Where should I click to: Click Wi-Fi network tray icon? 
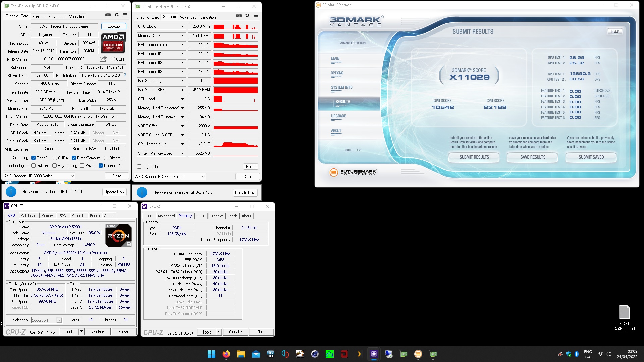[x=600, y=354]
